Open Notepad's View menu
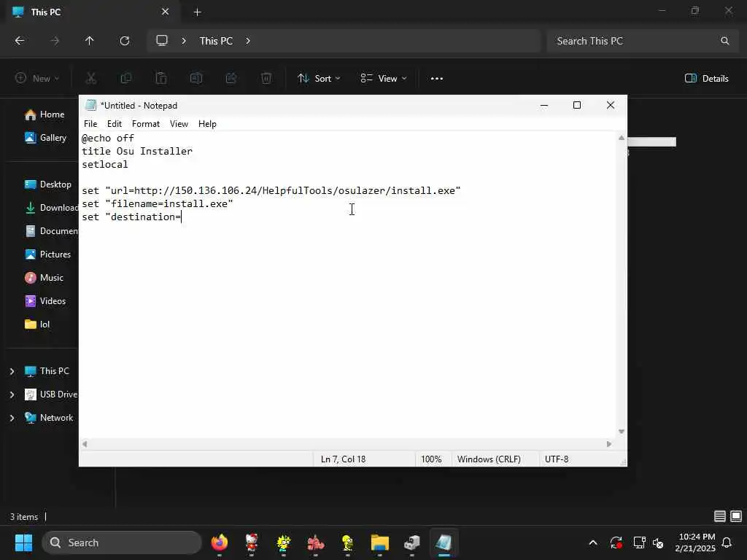This screenshot has width=747, height=560. pyautogui.click(x=179, y=124)
